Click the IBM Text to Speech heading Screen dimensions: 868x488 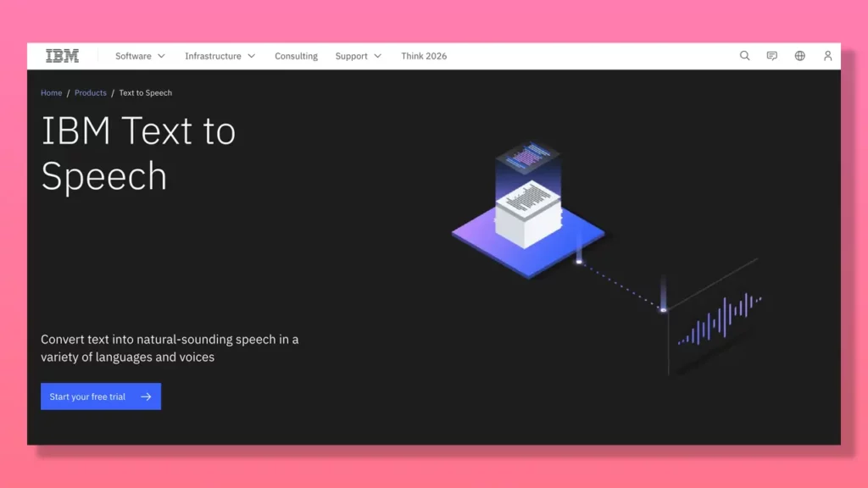point(138,152)
